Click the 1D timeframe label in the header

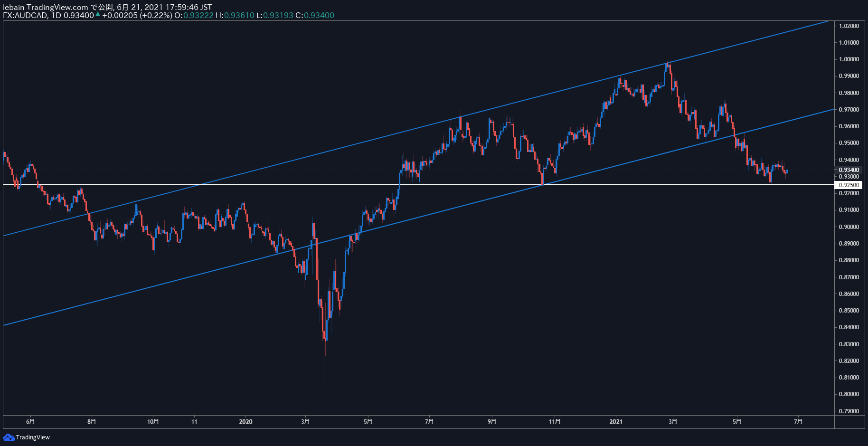(x=56, y=15)
